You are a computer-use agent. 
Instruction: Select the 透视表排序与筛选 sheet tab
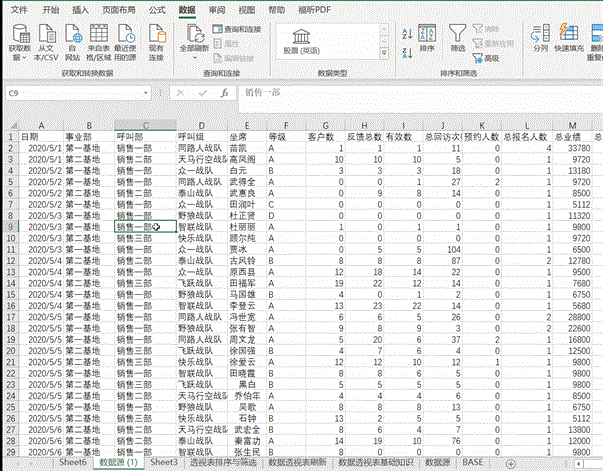(224, 463)
